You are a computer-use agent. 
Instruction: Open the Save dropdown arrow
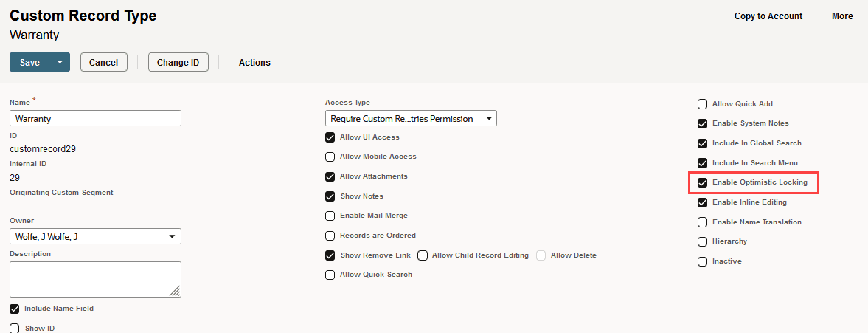click(60, 63)
